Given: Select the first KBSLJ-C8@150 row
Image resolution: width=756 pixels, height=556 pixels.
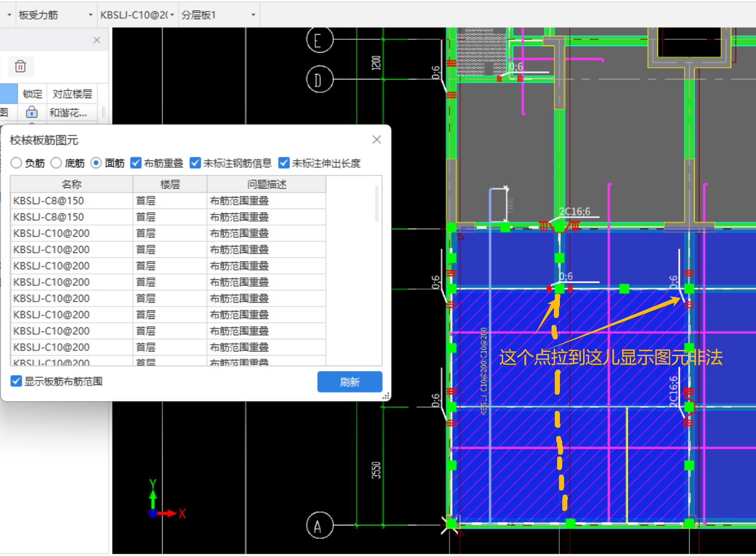Looking at the screenshot, I should click(x=168, y=201).
